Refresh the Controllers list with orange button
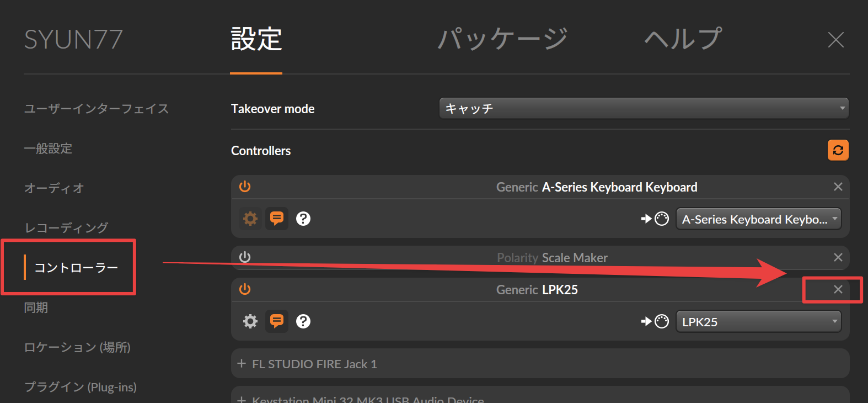This screenshot has width=868, height=403. pos(838,150)
